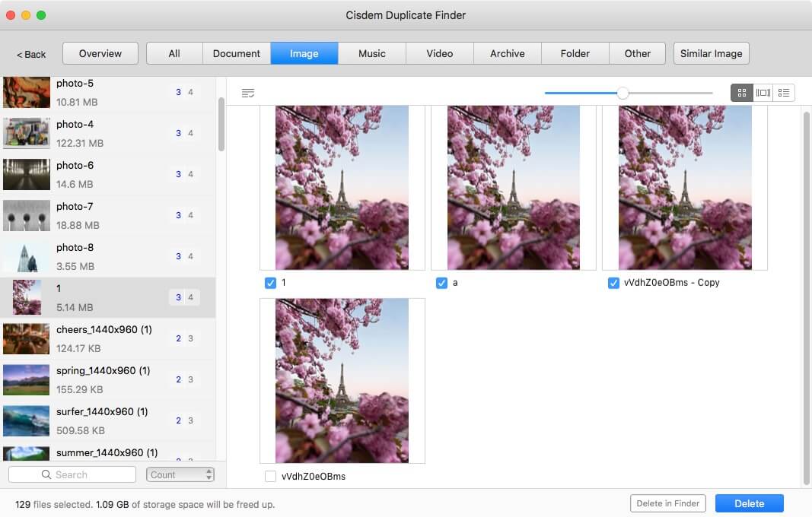Image resolution: width=812 pixels, height=517 pixels.
Task: Switch to the All tab
Action: coord(174,53)
